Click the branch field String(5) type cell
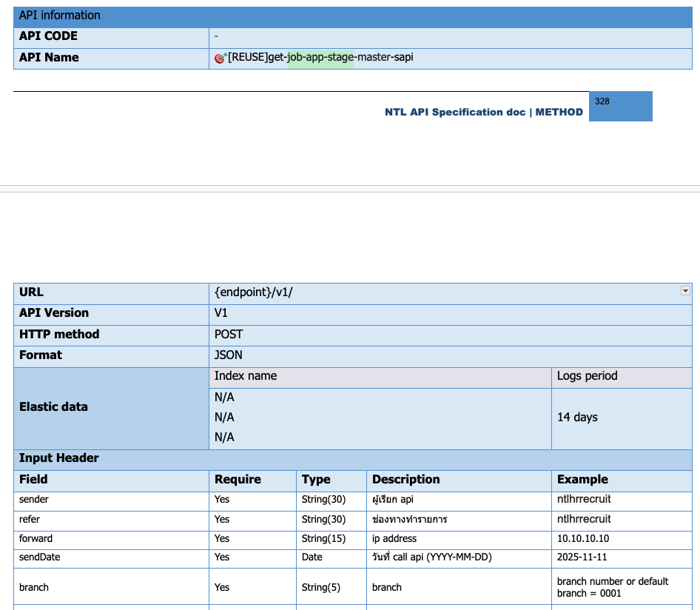Image resolution: width=700 pixels, height=610 pixels. pyautogui.click(x=321, y=588)
